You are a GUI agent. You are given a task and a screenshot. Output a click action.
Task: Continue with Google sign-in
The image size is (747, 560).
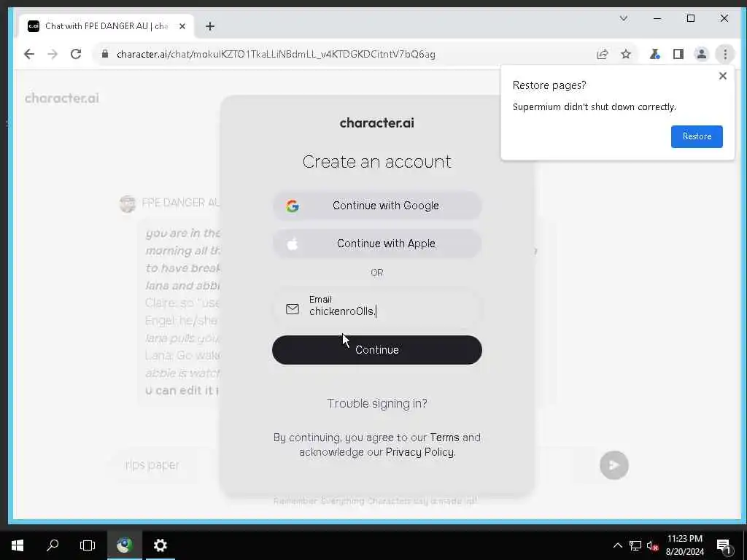(377, 206)
